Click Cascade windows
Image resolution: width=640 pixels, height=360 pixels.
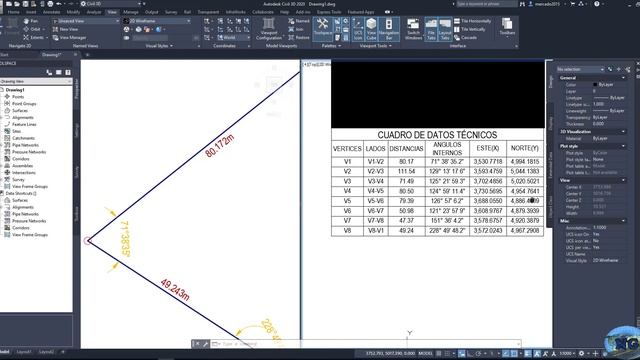[465, 38]
